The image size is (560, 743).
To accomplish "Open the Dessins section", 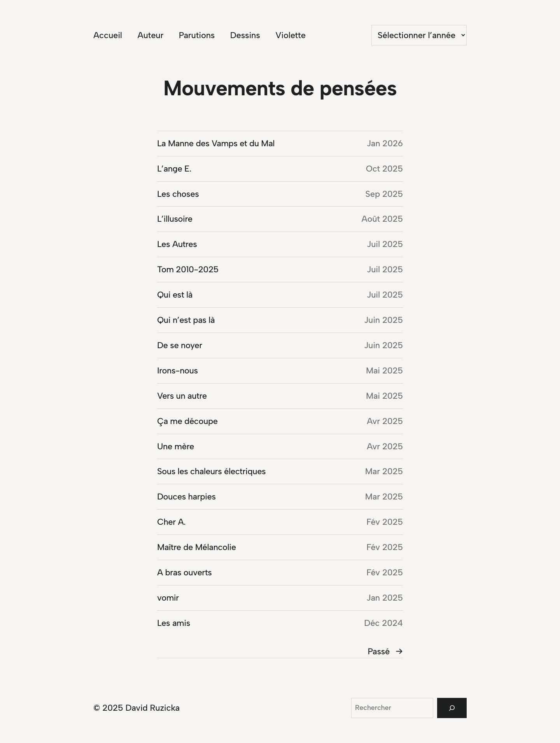I will (x=245, y=35).
